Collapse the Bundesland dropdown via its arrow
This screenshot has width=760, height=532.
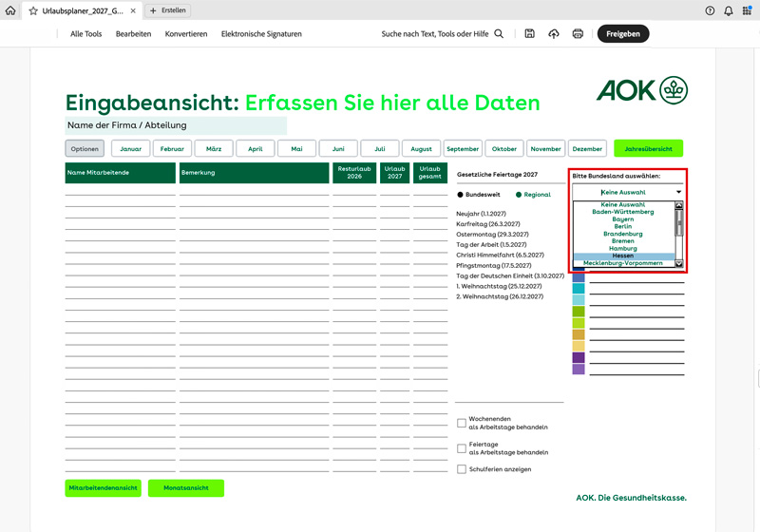[678, 192]
